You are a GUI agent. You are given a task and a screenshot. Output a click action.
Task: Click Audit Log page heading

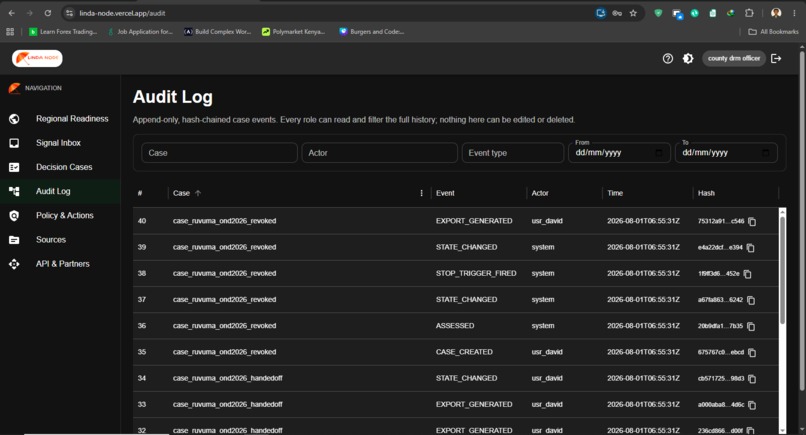[x=173, y=97]
